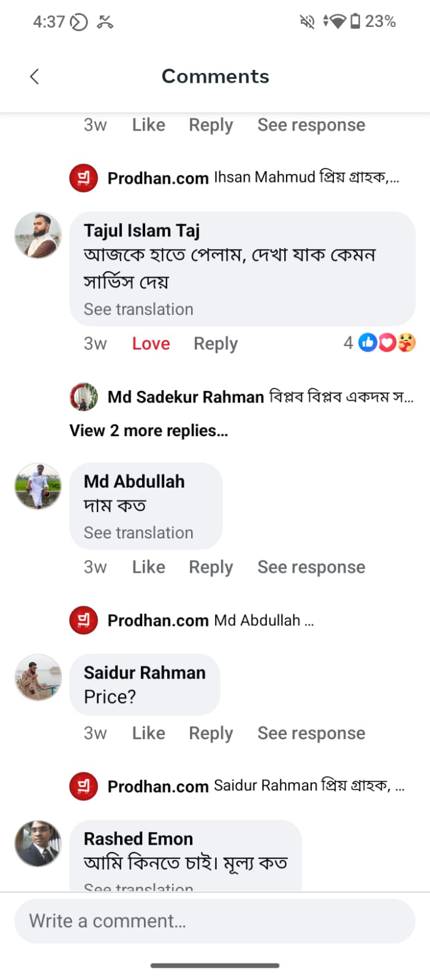430x980 pixels.
Task: See response under Md Abdullah's comment
Action: pyautogui.click(x=311, y=567)
